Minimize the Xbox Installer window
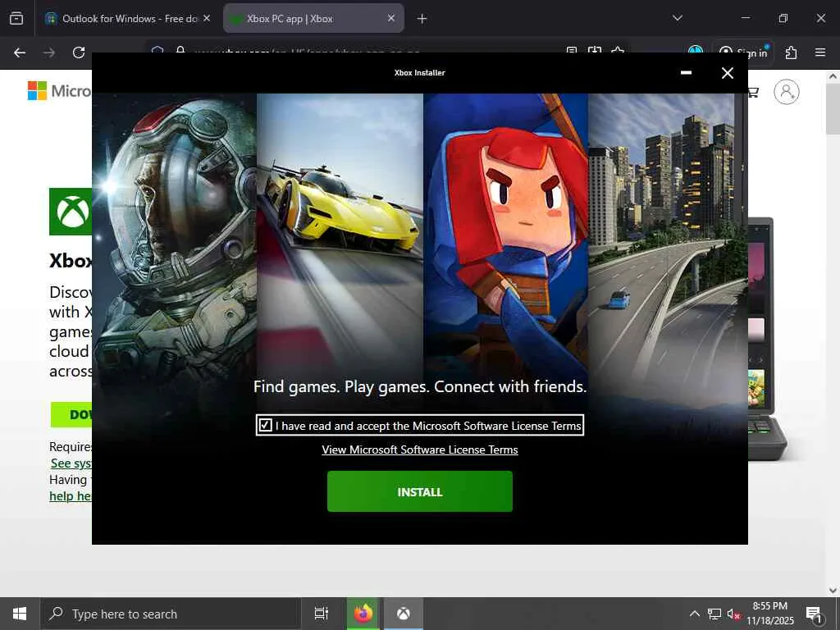 point(686,73)
